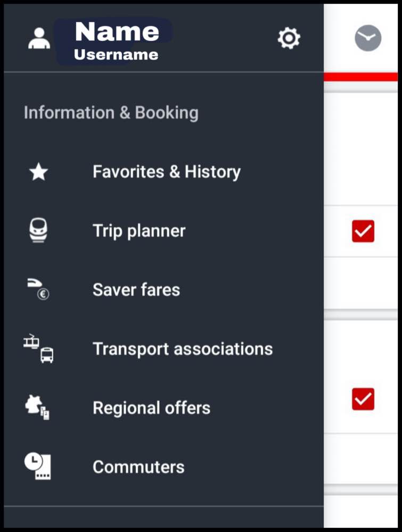Open the Saver fares entry
The width and height of the screenshot is (402, 532).
click(x=136, y=290)
